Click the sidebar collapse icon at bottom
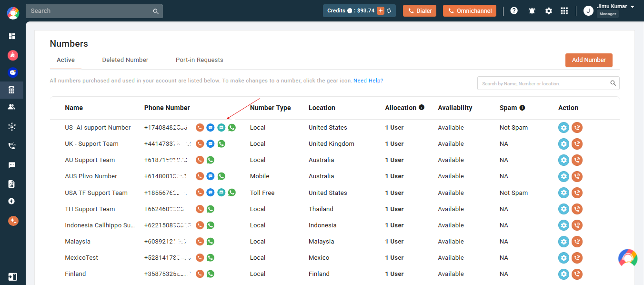This screenshot has width=644, height=285. [x=12, y=276]
